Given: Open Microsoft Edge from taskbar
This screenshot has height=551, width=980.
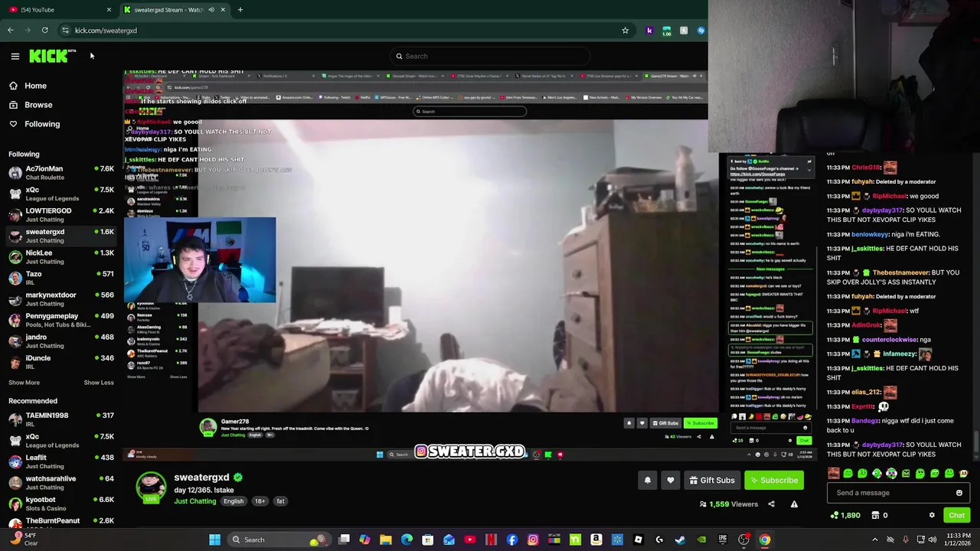Looking at the screenshot, I should [x=407, y=540].
